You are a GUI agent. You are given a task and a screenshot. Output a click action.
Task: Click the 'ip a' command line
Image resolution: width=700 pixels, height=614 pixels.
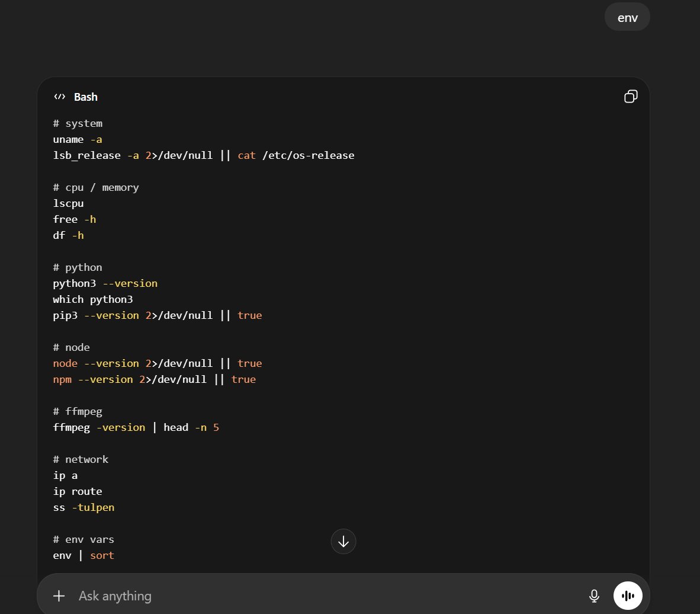[x=65, y=475]
